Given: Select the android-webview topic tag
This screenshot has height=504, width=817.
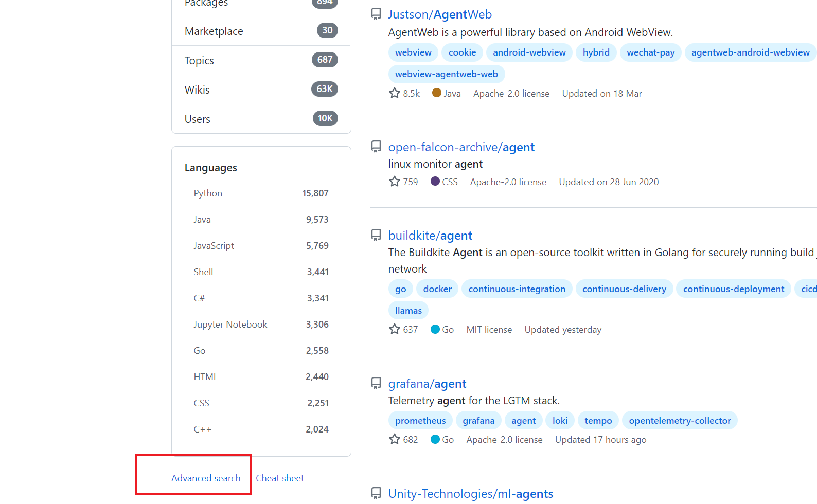Looking at the screenshot, I should click(529, 52).
